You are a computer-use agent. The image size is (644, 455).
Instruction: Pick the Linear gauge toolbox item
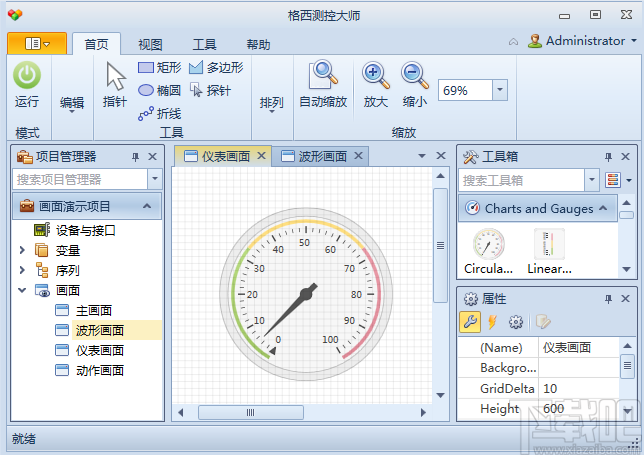550,251
